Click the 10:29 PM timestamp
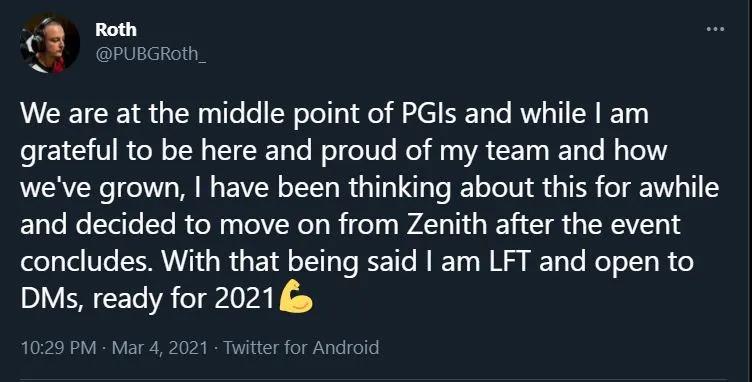 click(59, 347)
